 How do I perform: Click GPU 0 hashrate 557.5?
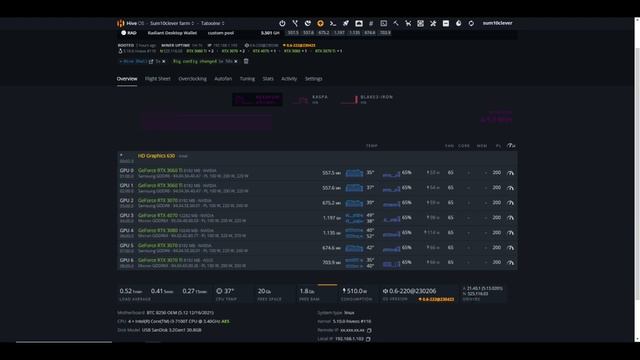tap(331, 173)
